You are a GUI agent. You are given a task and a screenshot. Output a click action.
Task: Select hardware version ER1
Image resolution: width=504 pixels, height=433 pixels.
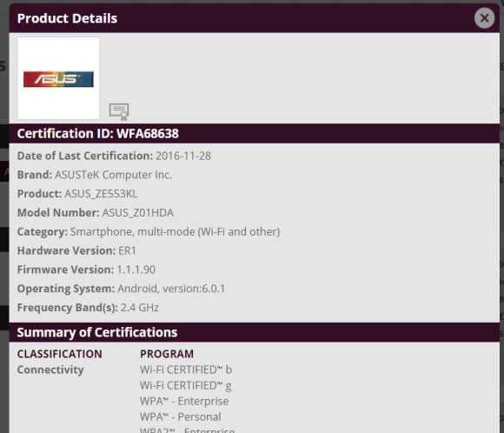click(x=127, y=251)
